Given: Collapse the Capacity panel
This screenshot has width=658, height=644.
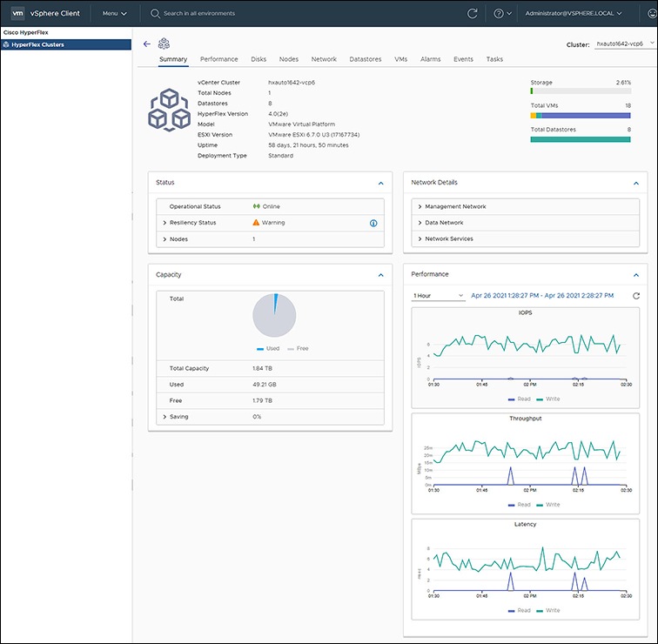Looking at the screenshot, I should click(x=380, y=275).
